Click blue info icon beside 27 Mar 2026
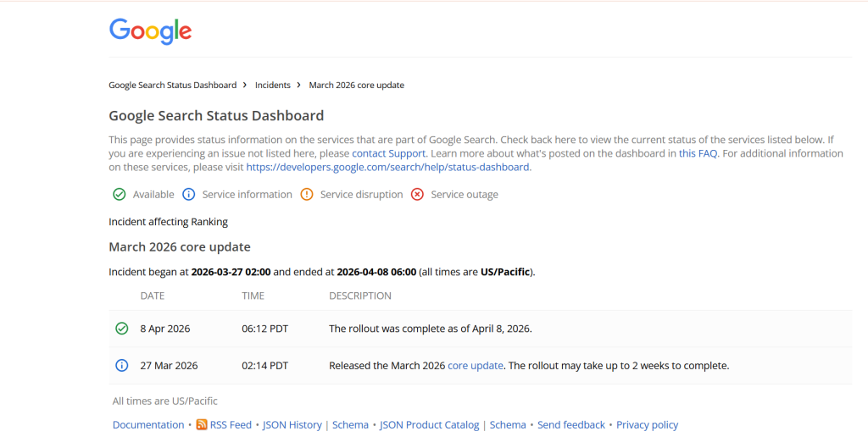The width and height of the screenshot is (868, 437). (121, 366)
